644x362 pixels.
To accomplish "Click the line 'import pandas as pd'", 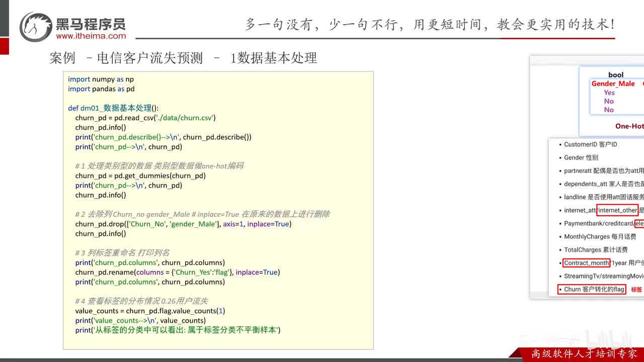I will click(x=101, y=89).
